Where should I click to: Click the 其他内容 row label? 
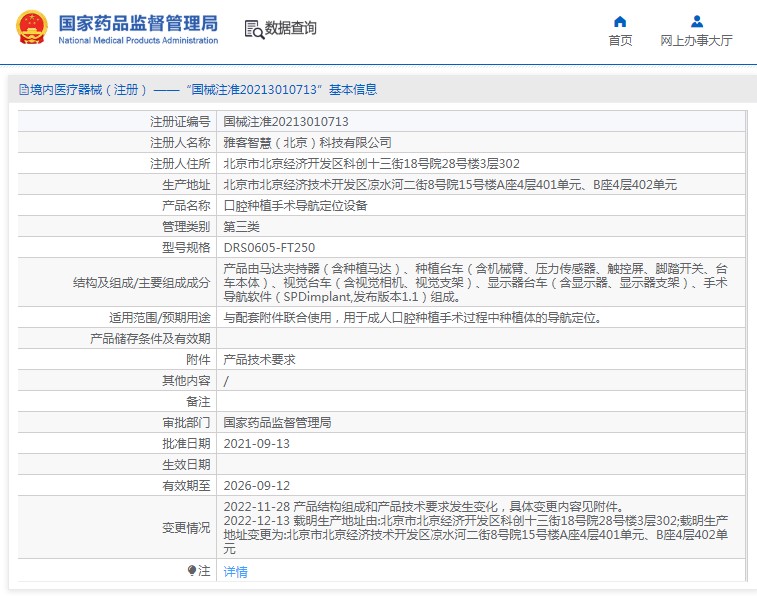click(x=186, y=381)
